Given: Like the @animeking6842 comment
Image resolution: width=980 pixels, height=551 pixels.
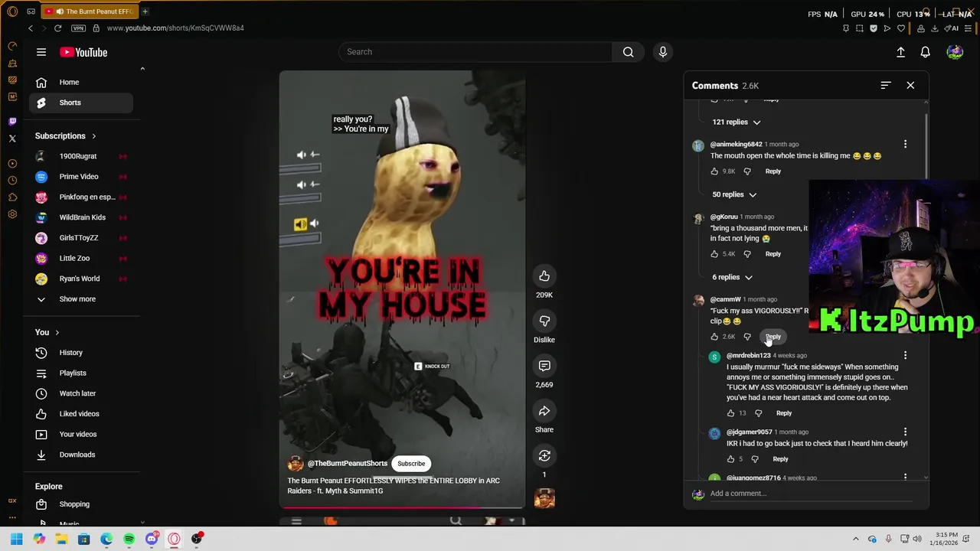Looking at the screenshot, I should (714, 171).
